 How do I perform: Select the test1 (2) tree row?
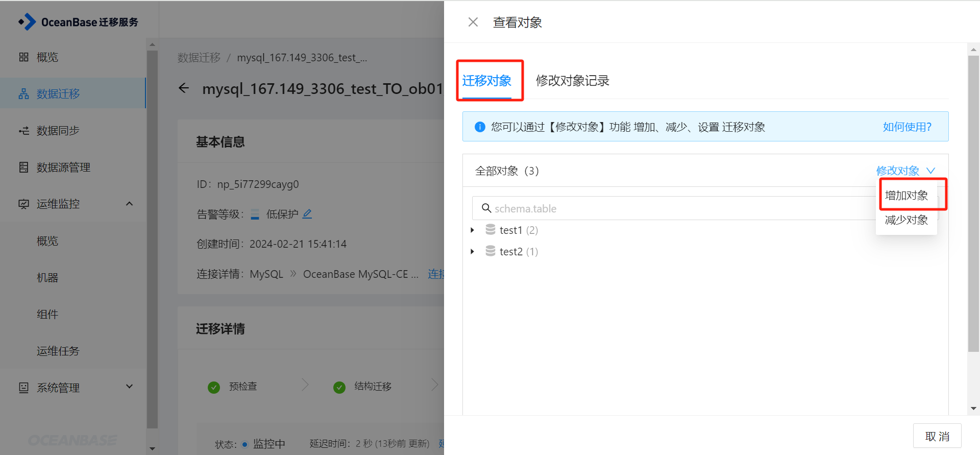point(519,230)
